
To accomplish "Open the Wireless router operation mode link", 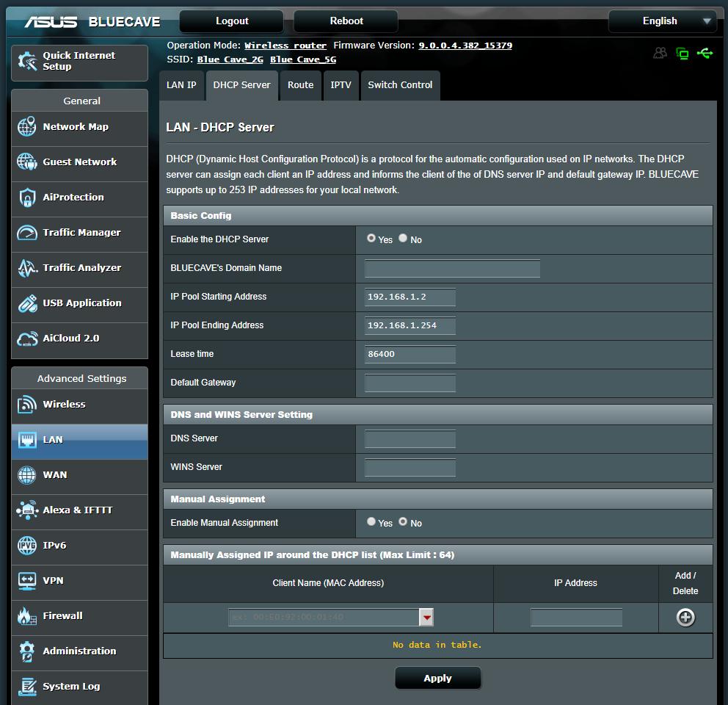I will 285,46.
